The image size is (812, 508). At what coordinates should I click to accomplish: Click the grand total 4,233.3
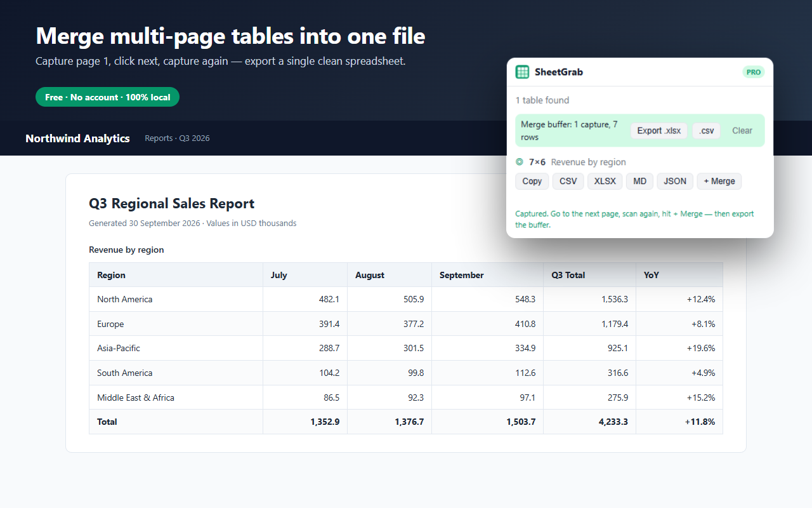pyautogui.click(x=613, y=422)
